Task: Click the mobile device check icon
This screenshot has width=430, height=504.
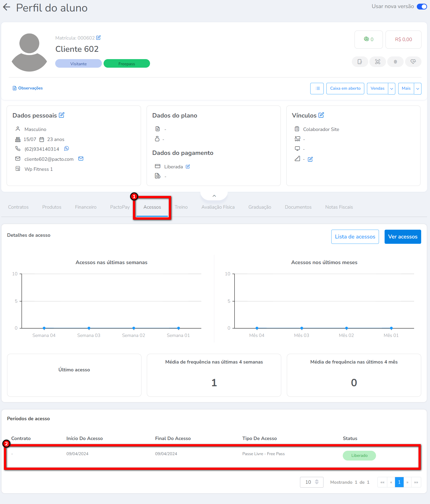Action: 360,62
